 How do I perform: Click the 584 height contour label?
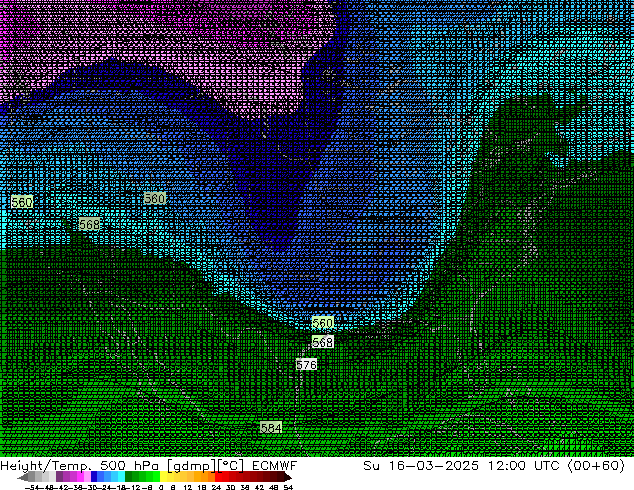tap(271, 427)
